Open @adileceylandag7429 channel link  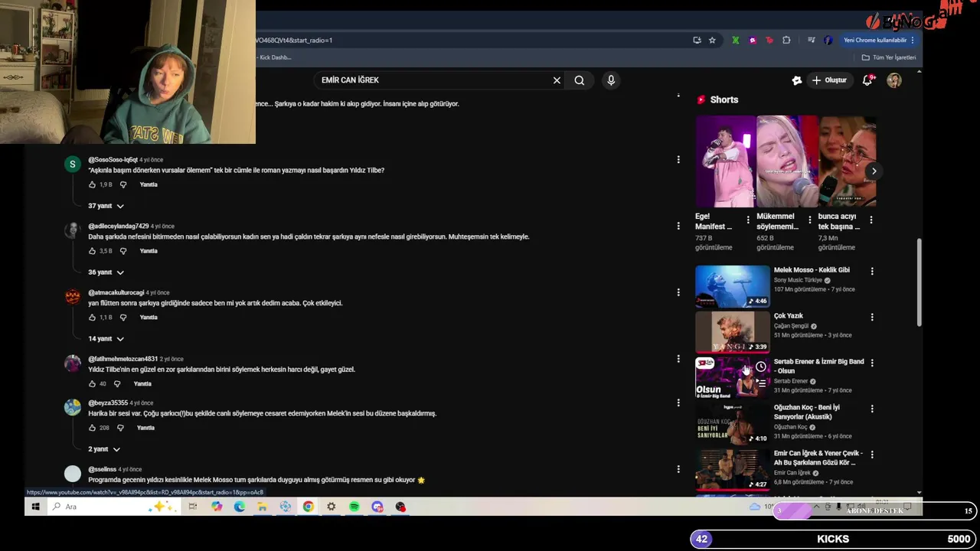pos(118,227)
